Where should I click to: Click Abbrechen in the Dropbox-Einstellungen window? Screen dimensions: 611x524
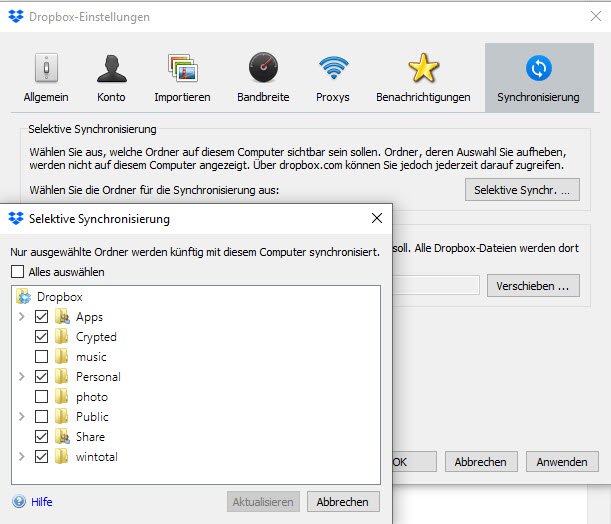(481, 462)
